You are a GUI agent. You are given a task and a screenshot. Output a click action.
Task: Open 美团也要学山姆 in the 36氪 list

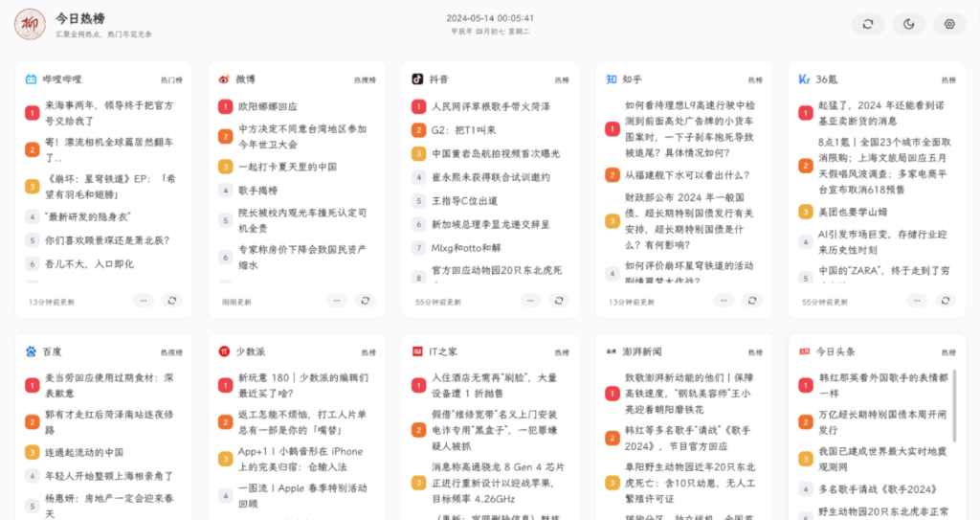click(x=852, y=213)
